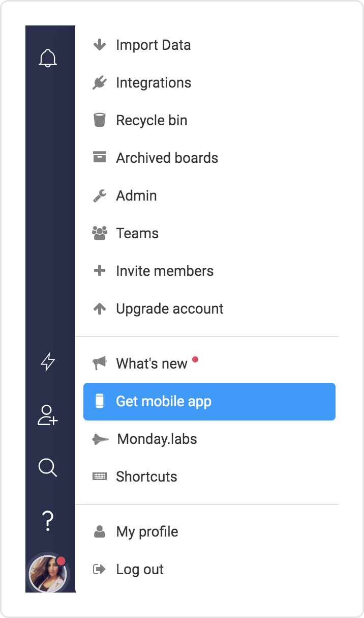Screen dimensions: 364x618
Task: Select Import Data menu item
Action: tap(153, 45)
